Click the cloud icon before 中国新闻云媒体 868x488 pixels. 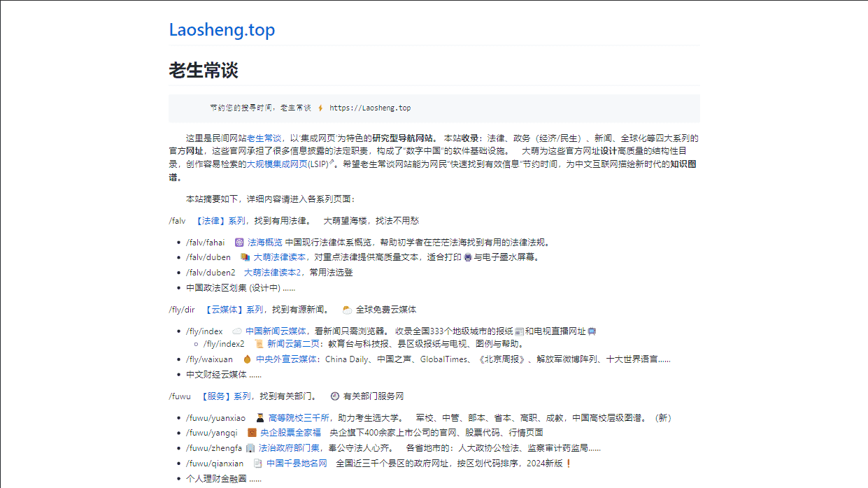click(237, 331)
